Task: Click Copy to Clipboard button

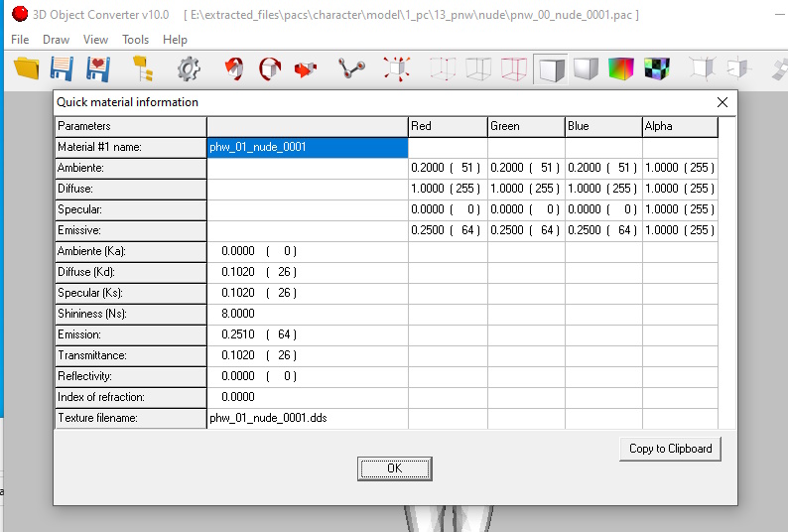Action: (670, 449)
